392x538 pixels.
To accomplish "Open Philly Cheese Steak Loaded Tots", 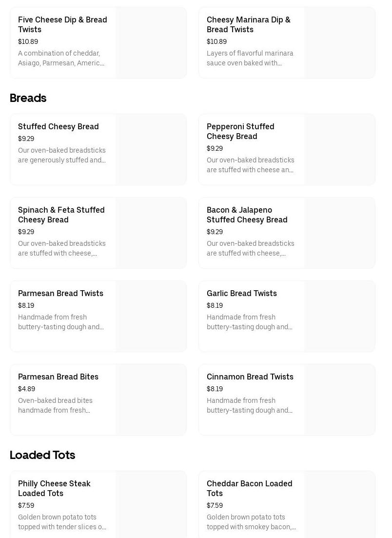I will (x=54, y=488).
